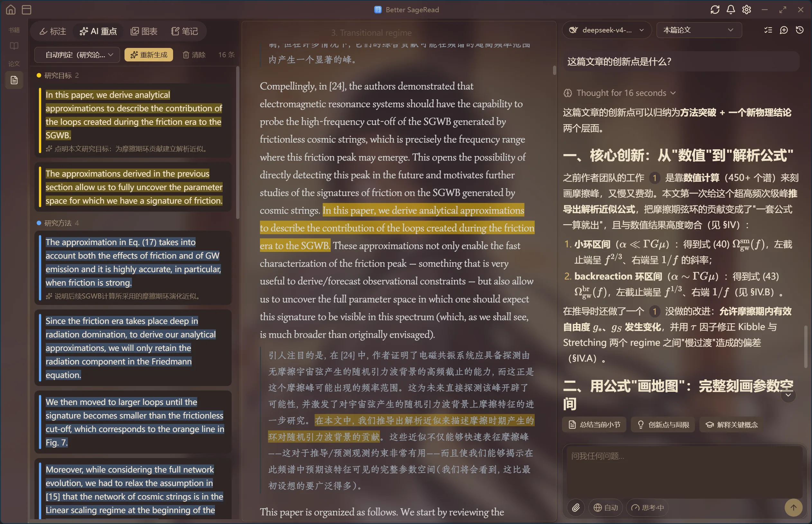Click the 解释关键概念 suggestion
Viewport: 812px width, 524px height.
tap(731, 425)
